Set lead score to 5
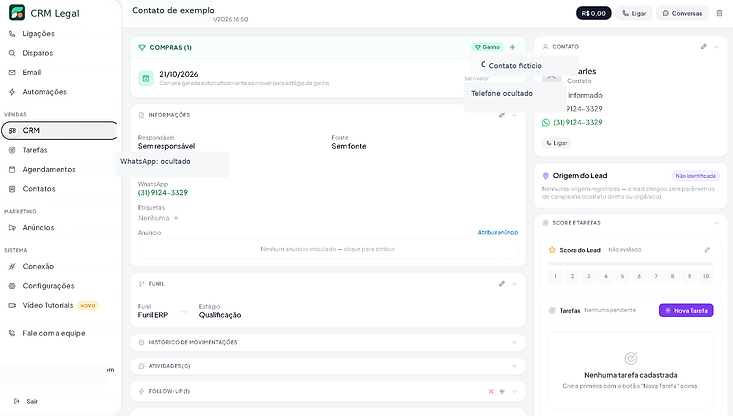733x416 pixels. (622, 276)
